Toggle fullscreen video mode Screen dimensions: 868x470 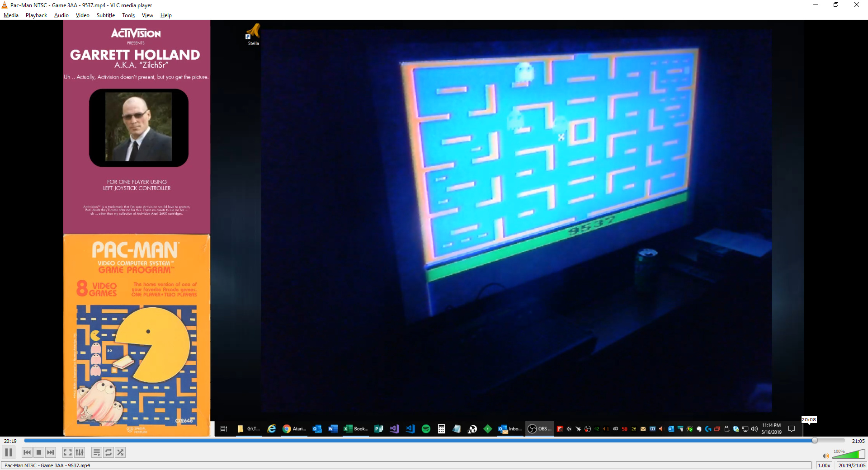[68, 452]
